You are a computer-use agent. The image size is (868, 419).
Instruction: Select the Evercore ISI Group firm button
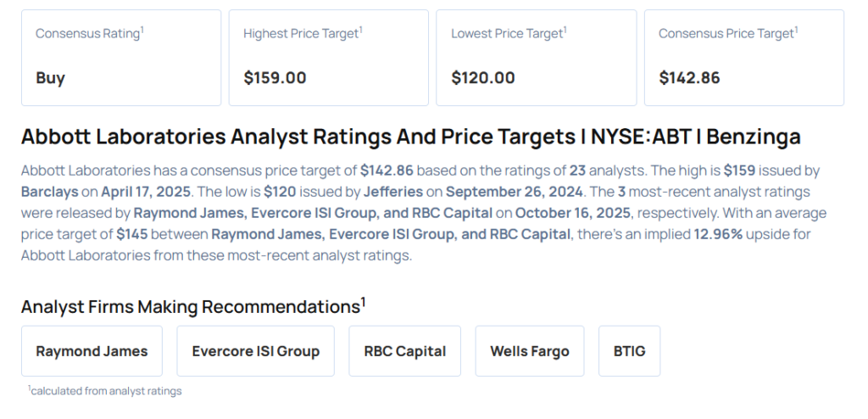(255, 351)
